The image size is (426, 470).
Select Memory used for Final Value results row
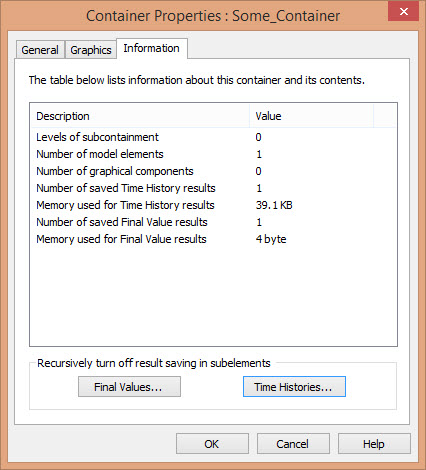(x=213, y=239)
